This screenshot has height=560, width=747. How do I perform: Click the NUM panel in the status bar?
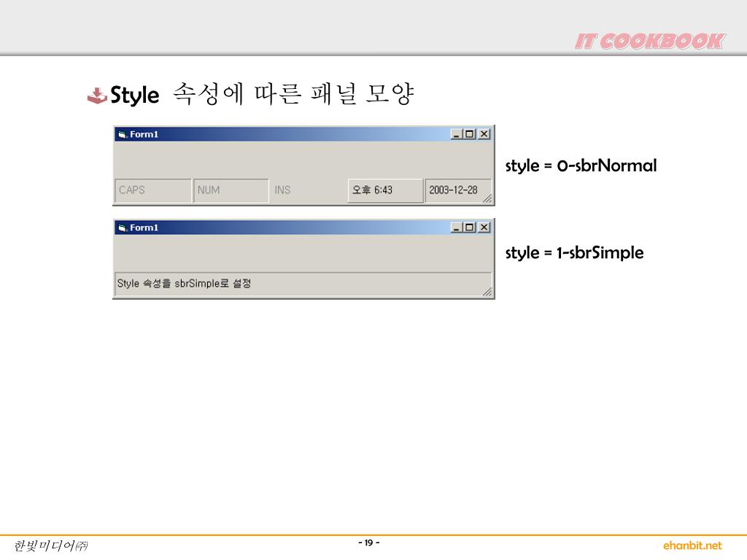[x=231, y=190]
